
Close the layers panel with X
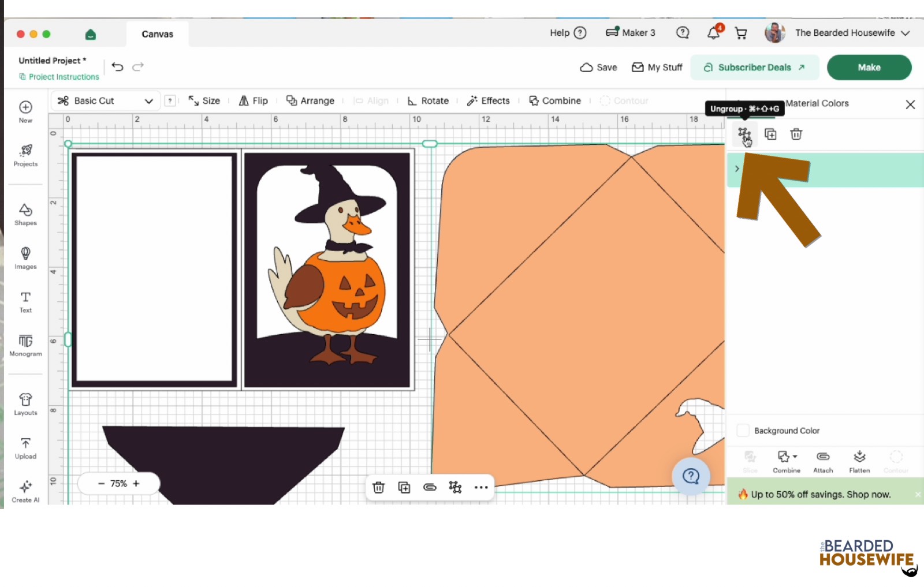[910, 104]
